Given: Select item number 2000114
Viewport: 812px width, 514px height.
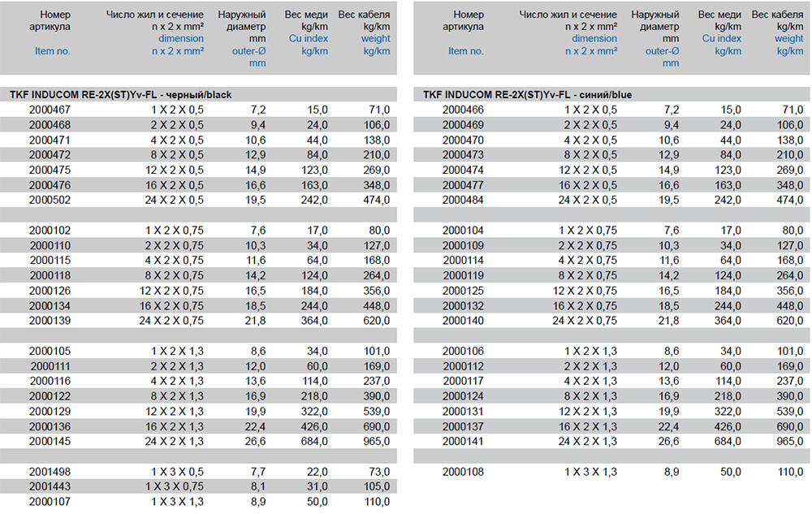Looking at the screenshot, I should [x=463, y=261].
